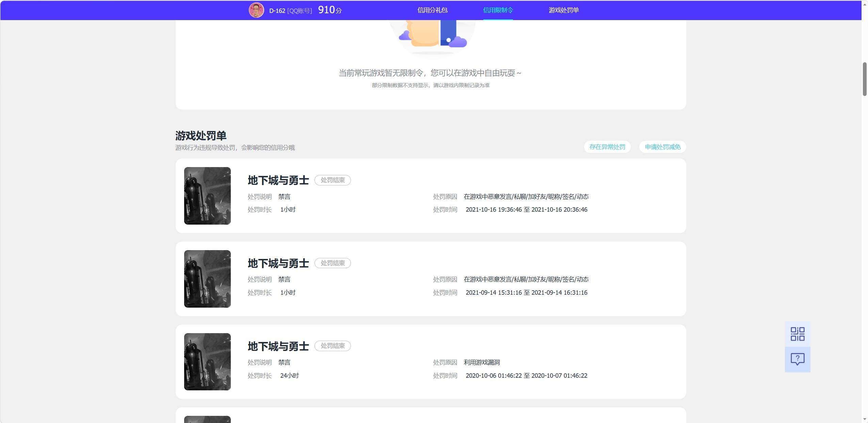Viewport: 868px width, 423px height.
Task: Open game thumbnail for 2020-10-06 penalty
Action: pos(207,361)
